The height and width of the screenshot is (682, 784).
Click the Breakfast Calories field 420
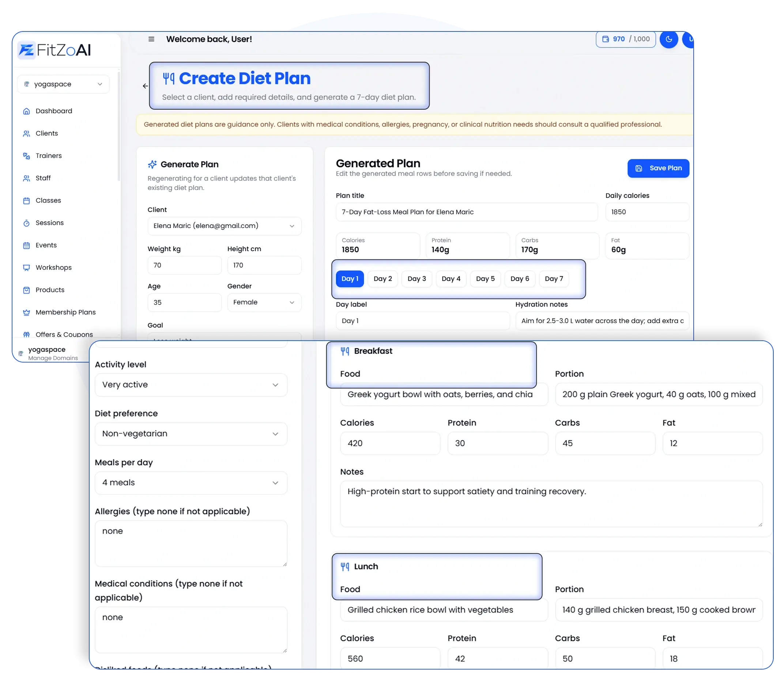click(390, 443)
